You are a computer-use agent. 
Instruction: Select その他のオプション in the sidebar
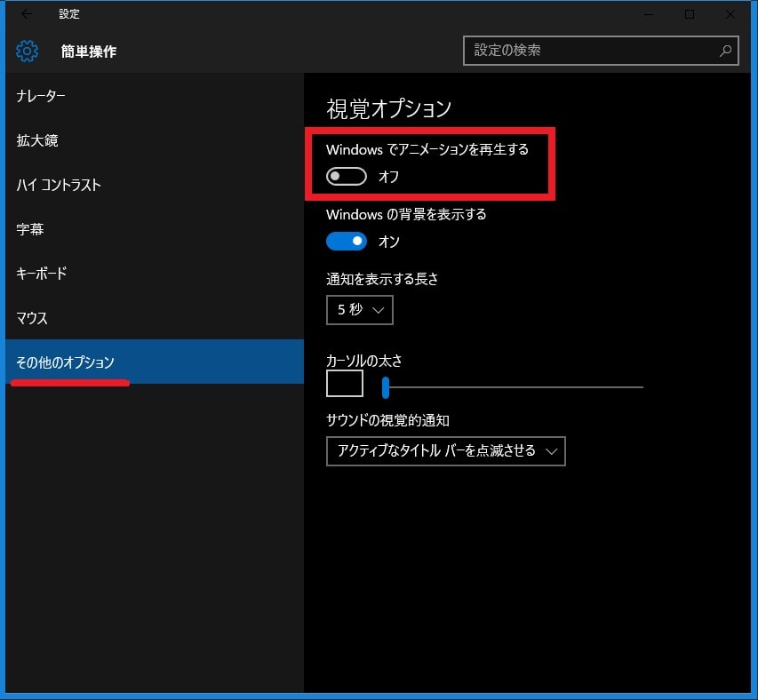(155, 362)
